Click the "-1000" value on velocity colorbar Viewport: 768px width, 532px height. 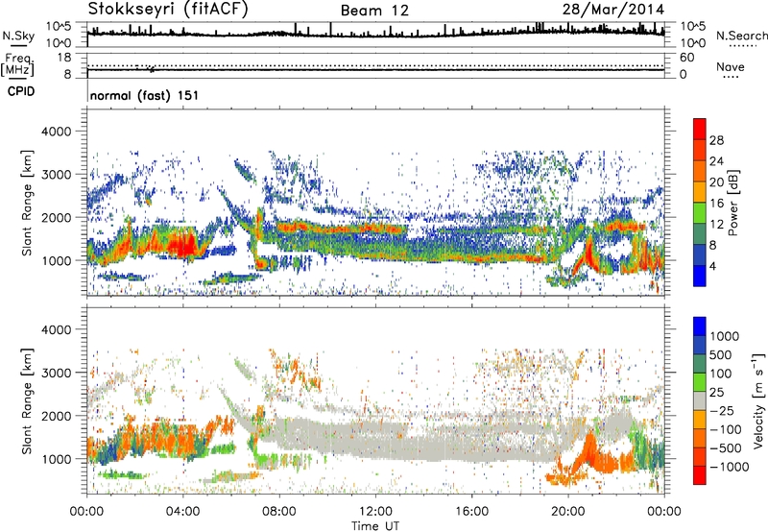(x=730, y=467)
